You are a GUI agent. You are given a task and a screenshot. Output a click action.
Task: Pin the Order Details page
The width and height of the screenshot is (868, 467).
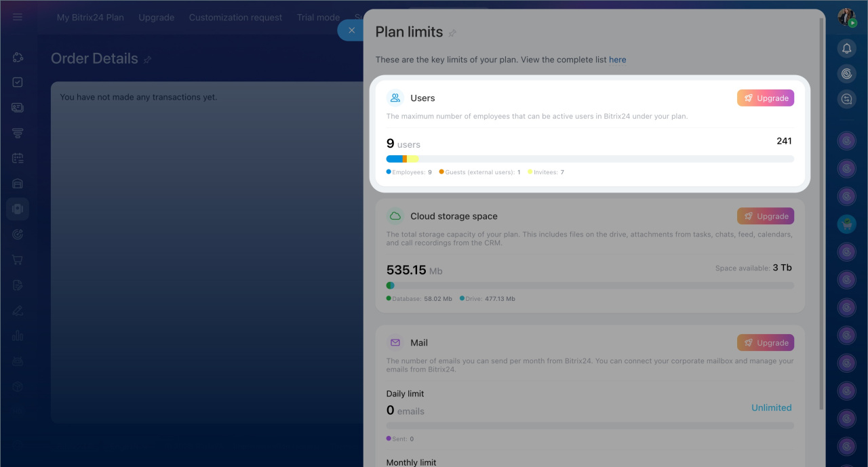(147, 60)
